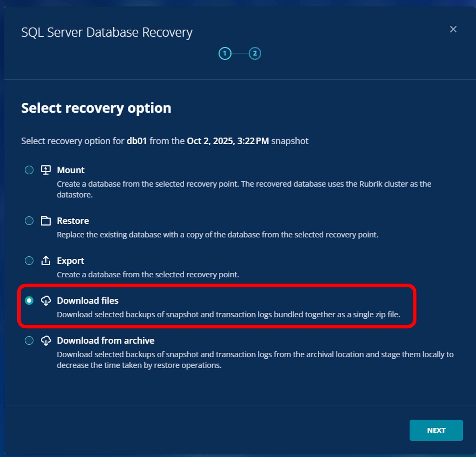Click the Mount monitor icon
The image size is (476, 457).
pos(46,170)
